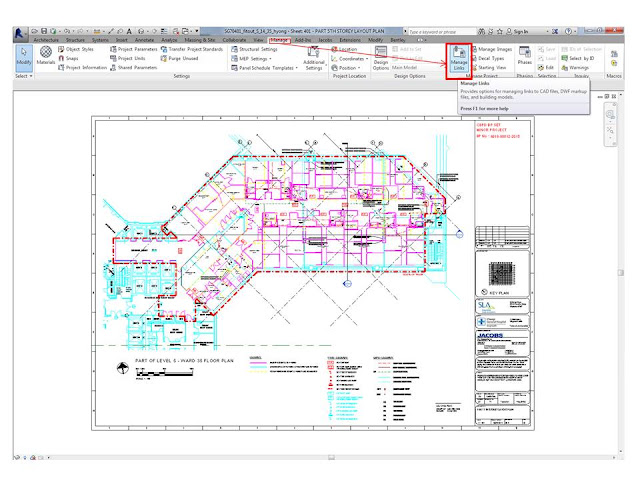Select the Modify tool
The width and height of the screenshot is (640, 480).
pyautogui.click(x=24, y=58)
